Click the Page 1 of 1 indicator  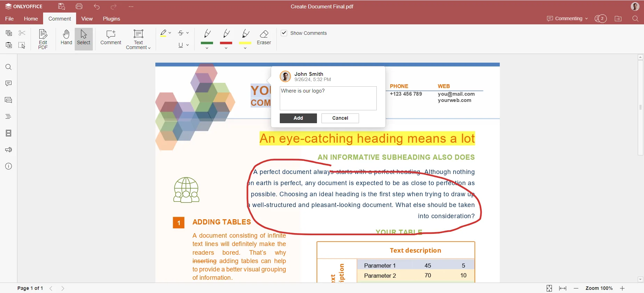point(30,288)
